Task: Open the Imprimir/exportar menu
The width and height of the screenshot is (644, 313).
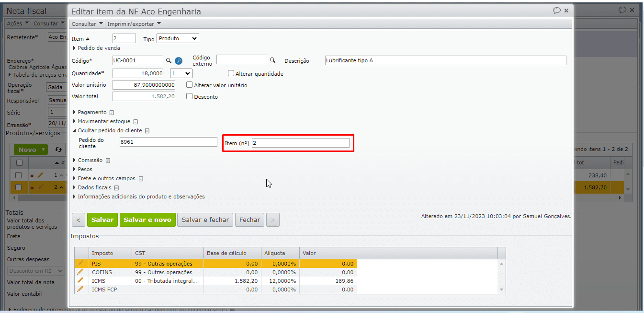Action: pos(134,23)
